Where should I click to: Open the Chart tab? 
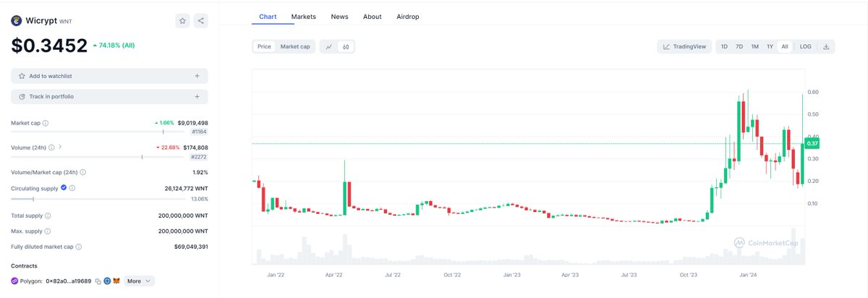[268, 16]
